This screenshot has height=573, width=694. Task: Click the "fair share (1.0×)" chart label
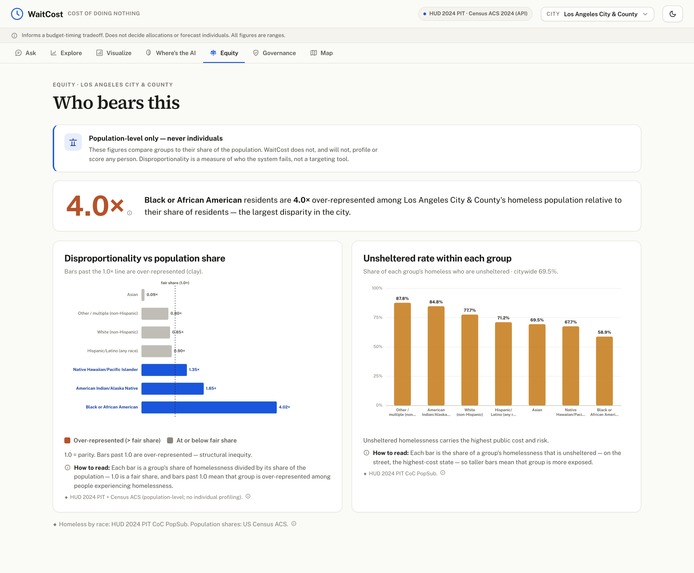tap(175, 283)
